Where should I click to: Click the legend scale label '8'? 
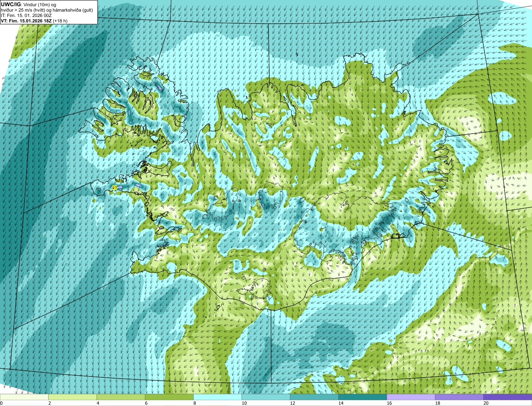coord(195,403)
